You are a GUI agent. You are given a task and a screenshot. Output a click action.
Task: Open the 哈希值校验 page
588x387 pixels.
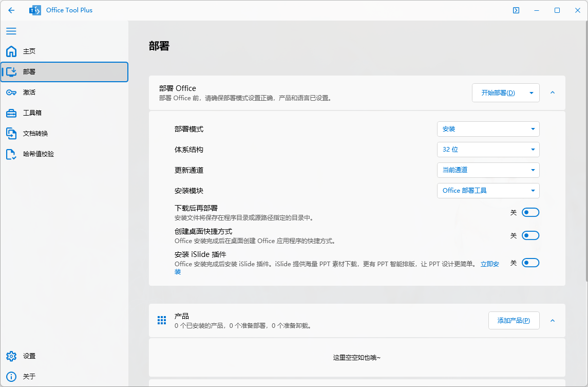[x=65, y=154]
